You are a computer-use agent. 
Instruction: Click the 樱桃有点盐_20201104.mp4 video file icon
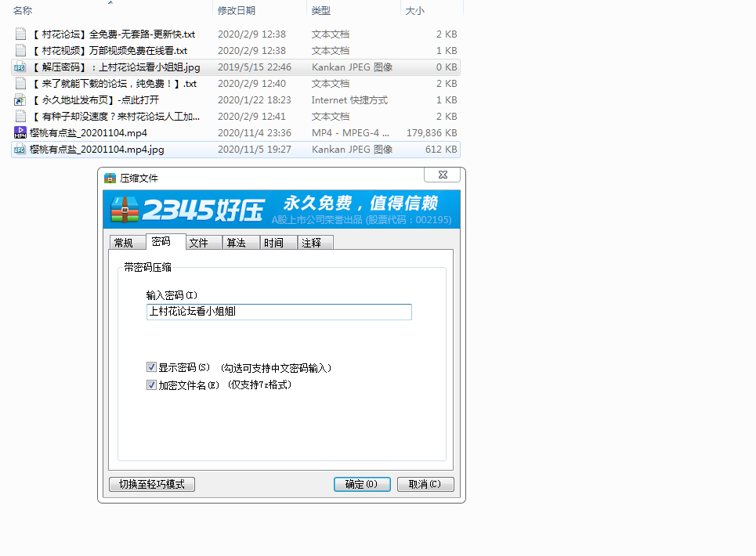tap(20, 133)
